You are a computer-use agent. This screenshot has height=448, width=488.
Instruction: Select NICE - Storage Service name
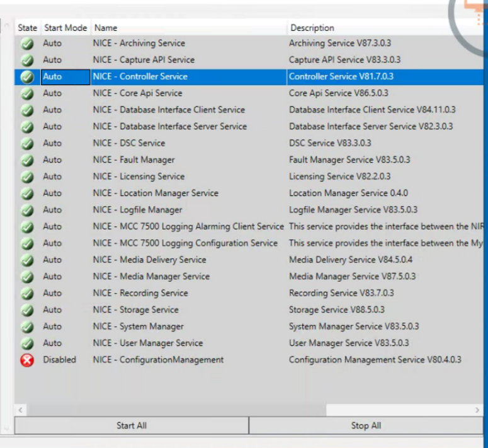coord(135,310)
